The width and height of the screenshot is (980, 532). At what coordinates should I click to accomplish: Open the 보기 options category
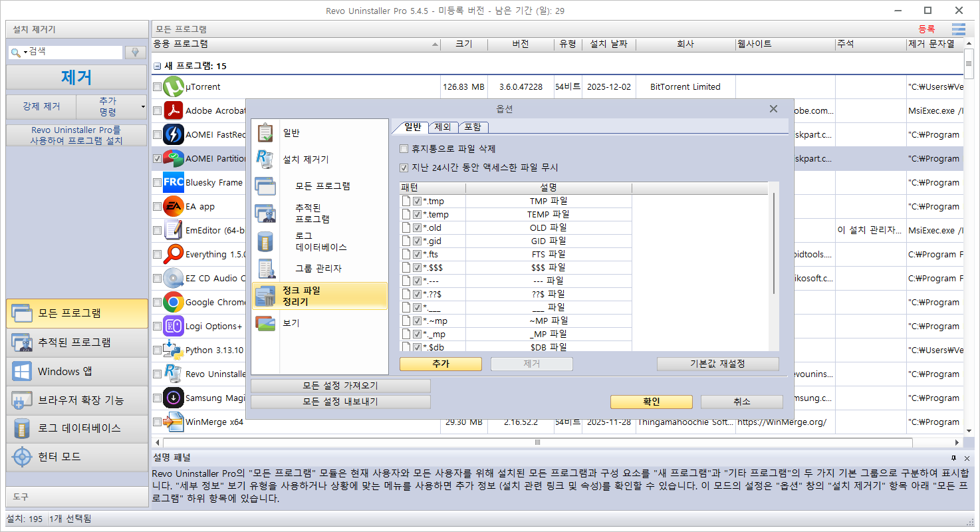pos(320,323)
